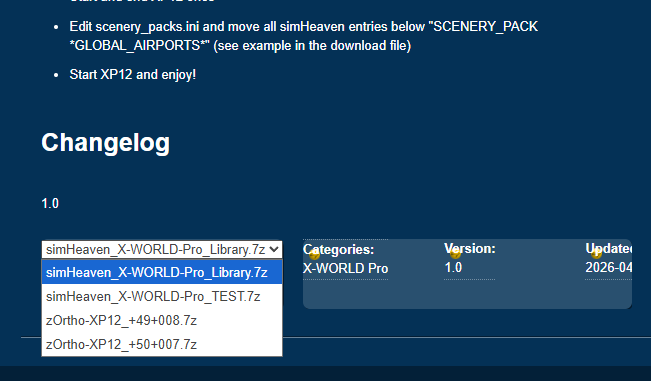This screenshot has height=381, width=651.
Task: Choose simHeaven_X-WORLD-Pro_TEST.7z from the list
Action: (x=162, y=296)
